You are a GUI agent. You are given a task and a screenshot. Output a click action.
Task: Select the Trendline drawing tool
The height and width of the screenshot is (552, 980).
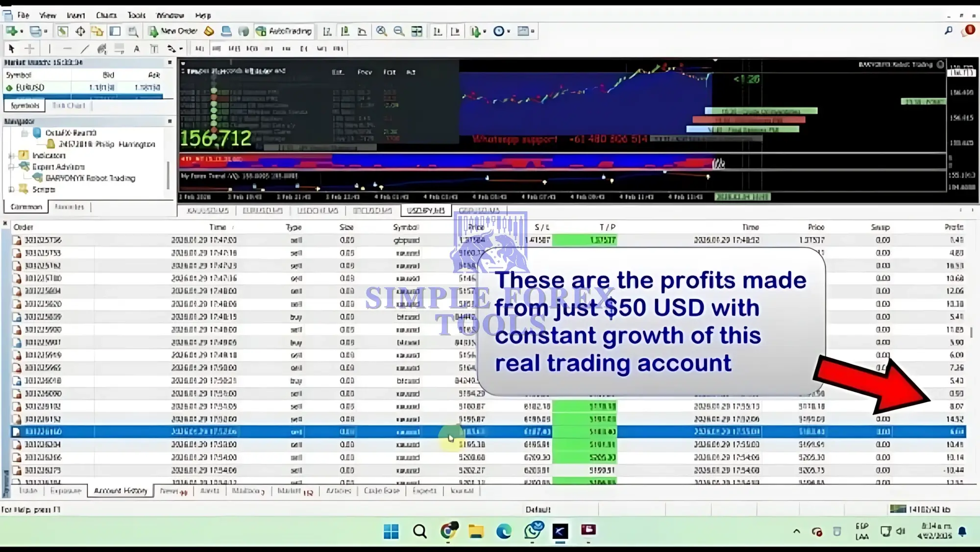click(x=85, y=49)
